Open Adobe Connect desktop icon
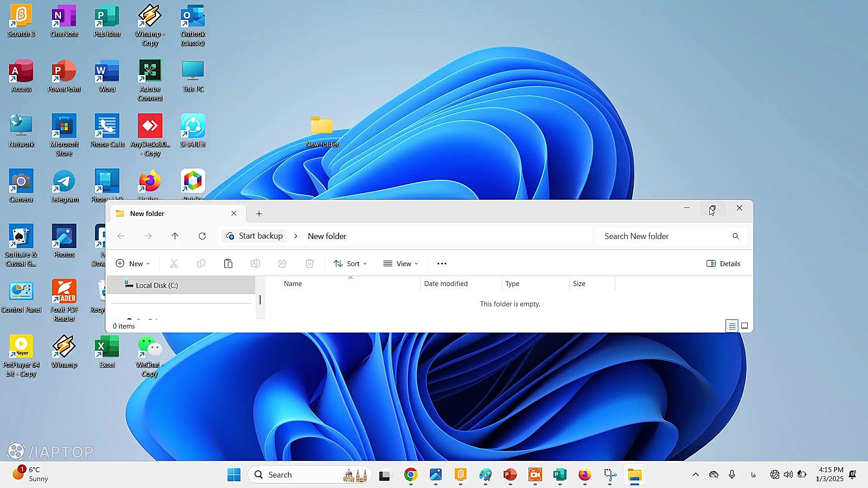Screen dimensions: 868x488 click(x=150, y=81)
